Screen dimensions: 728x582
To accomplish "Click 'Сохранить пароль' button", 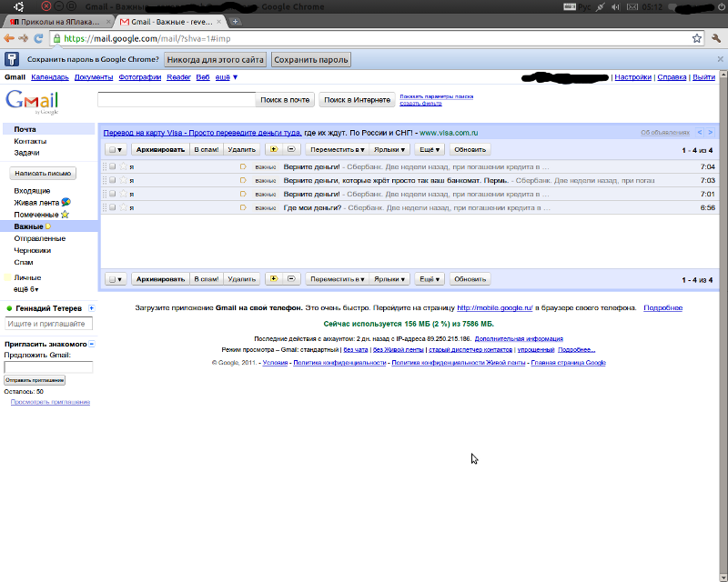I will click(x=310, y=59).
